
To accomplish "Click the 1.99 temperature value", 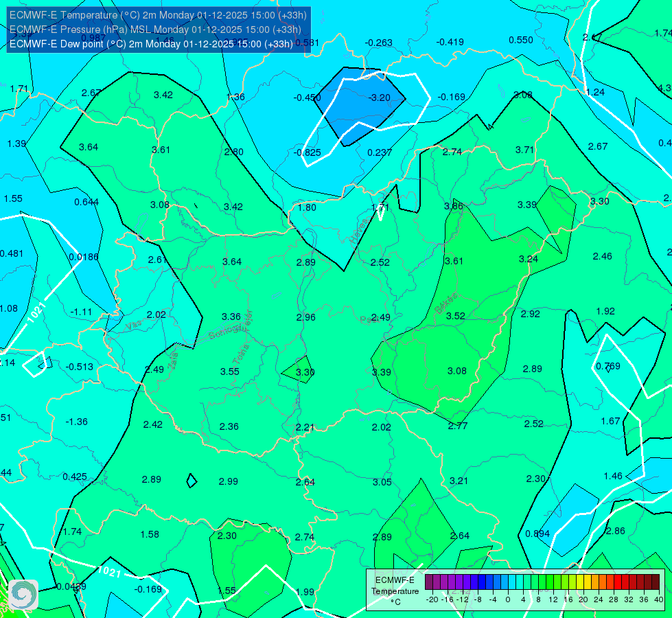I will (x=305, y=592).
